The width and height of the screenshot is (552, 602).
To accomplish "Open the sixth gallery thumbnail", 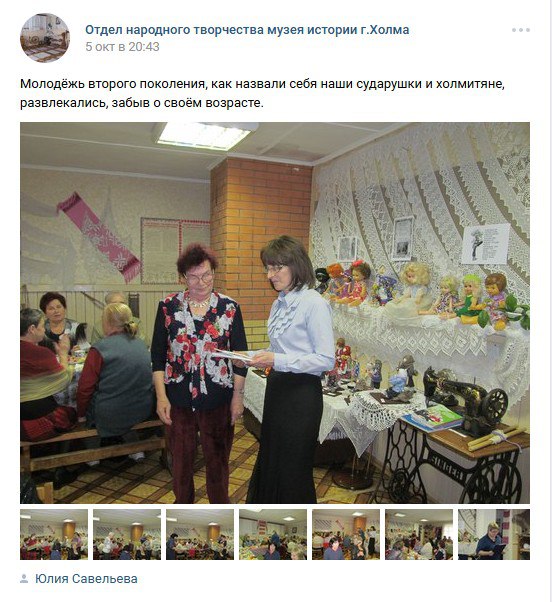I will pyautogui.click(x=418, y=534).
